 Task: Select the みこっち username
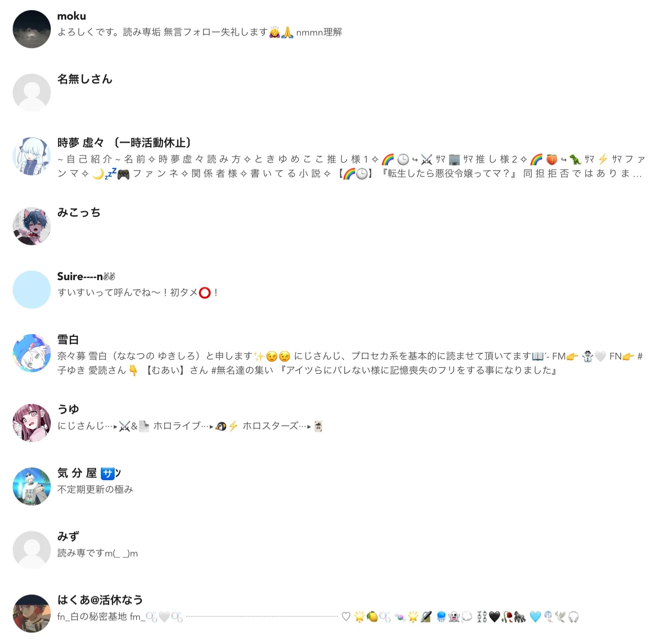pyautogui.click(x=79, y=213)
